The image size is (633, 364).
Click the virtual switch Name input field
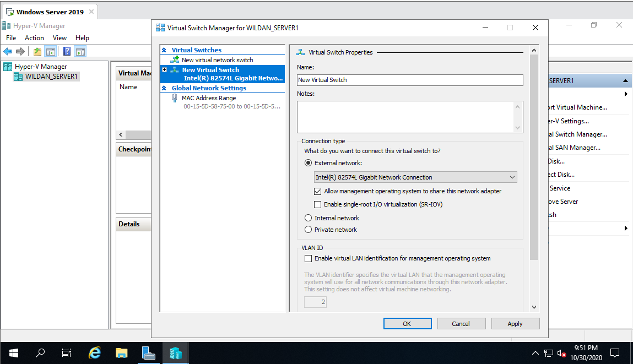(x=410, y=80)
